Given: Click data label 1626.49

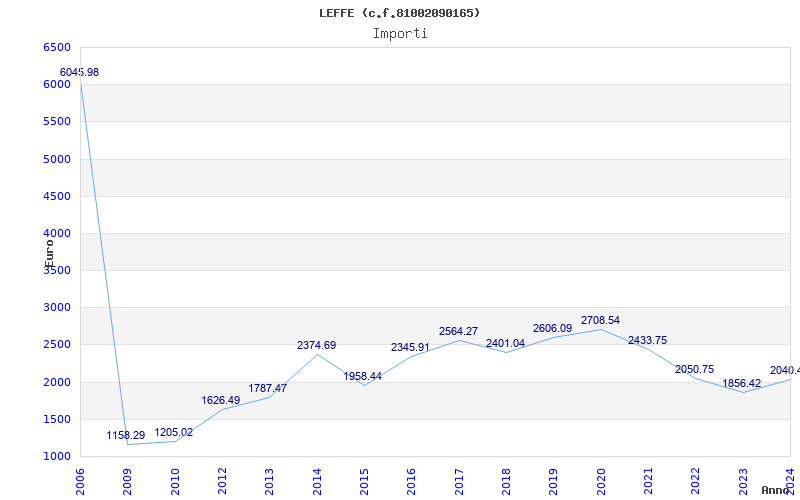Looking at the screenshot, I should 220,401.
